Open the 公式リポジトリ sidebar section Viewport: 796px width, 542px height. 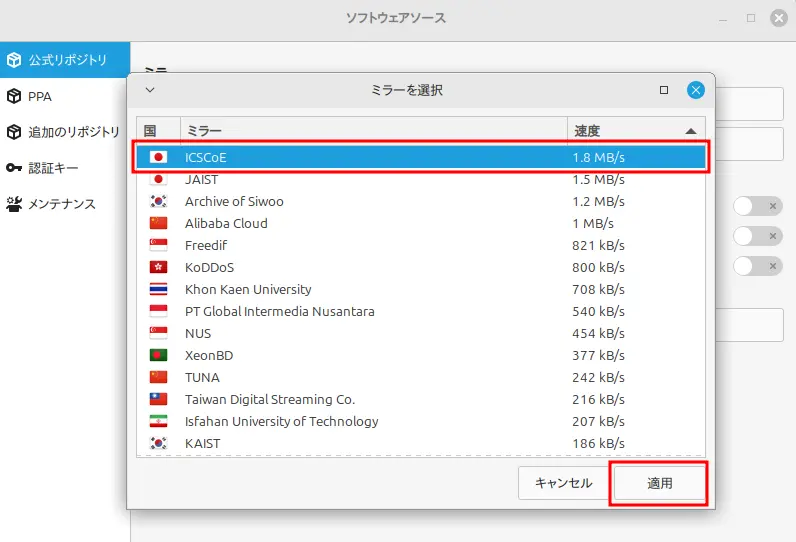pos(64,60)
